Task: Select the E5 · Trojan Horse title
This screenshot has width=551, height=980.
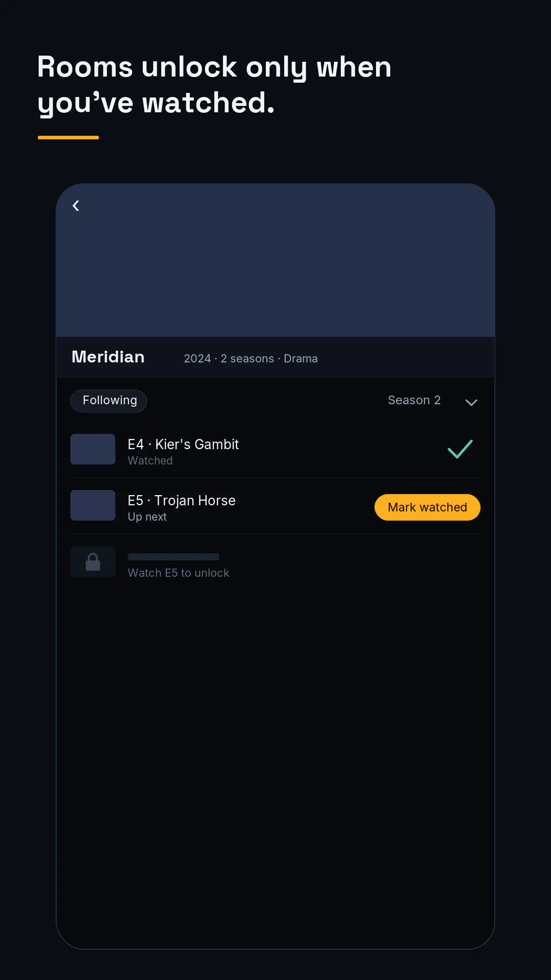Action: tap(182, 501)
